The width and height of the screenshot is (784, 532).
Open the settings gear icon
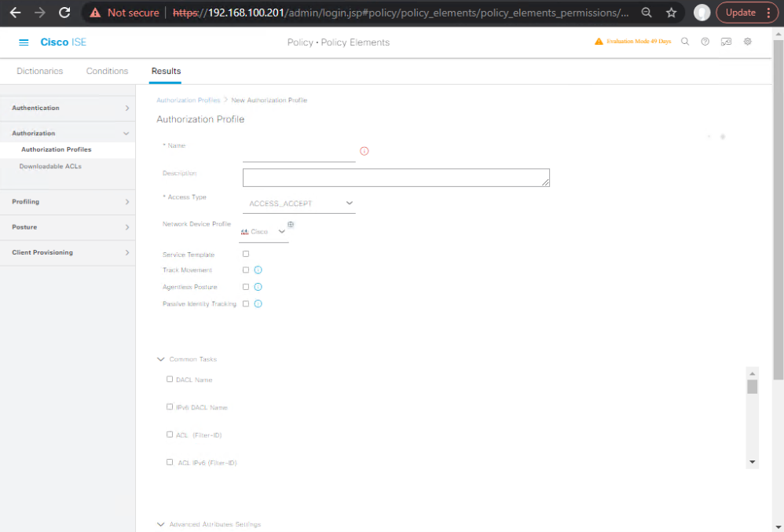point(748,42)
